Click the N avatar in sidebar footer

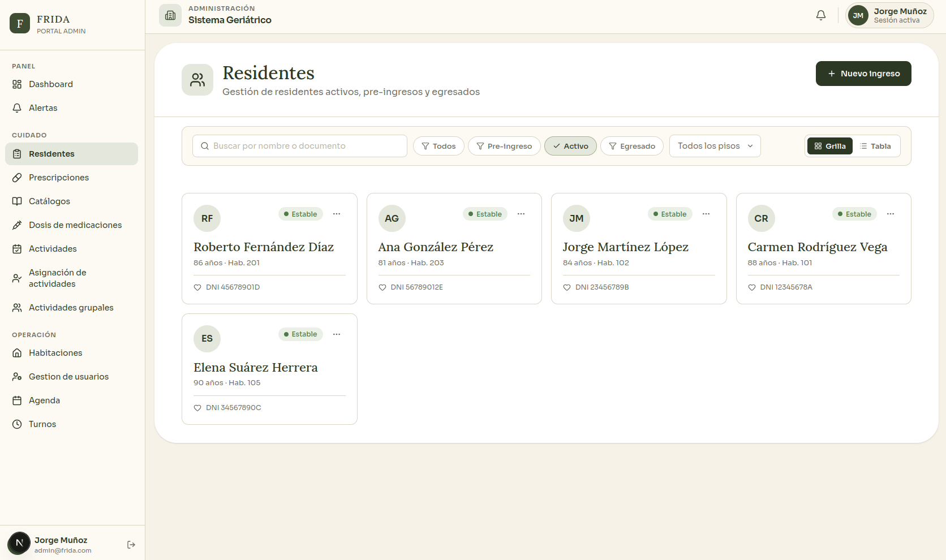pyautogui.click(x=19, y=543)
